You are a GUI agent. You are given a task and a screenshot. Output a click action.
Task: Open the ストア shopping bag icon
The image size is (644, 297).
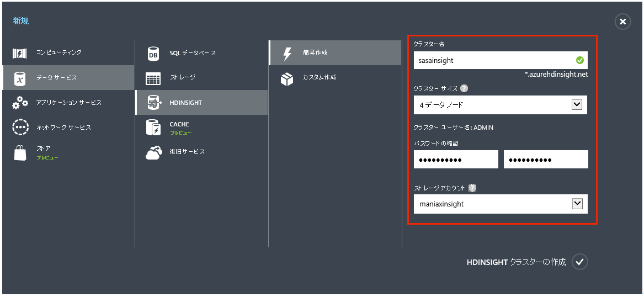coord(20,152)
